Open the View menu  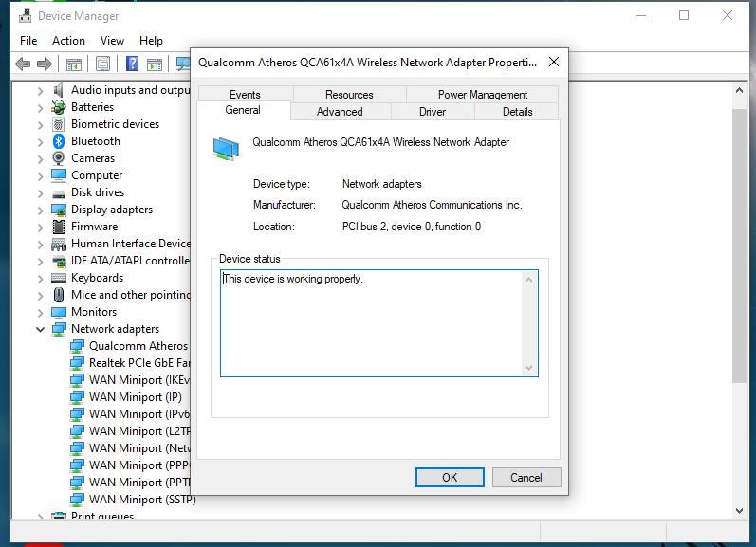(112, 41)
